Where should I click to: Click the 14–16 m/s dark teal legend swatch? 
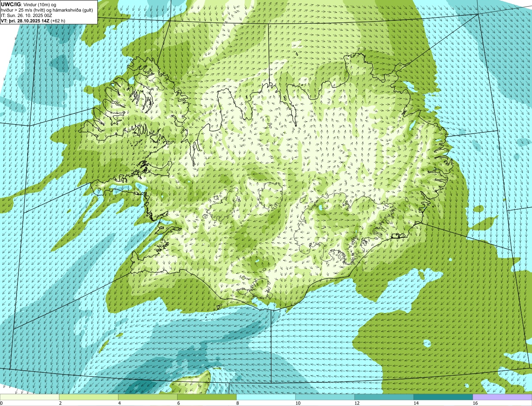pos(443,397)
